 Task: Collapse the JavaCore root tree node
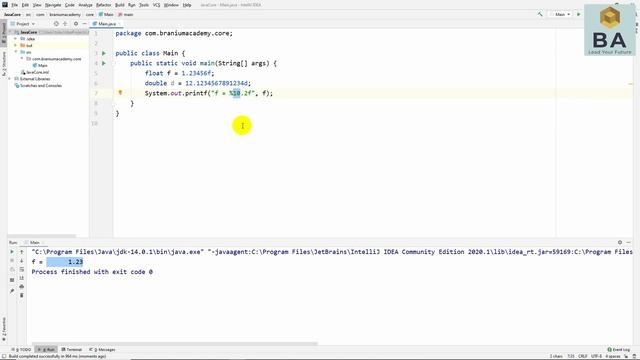[x=11, y=32]
